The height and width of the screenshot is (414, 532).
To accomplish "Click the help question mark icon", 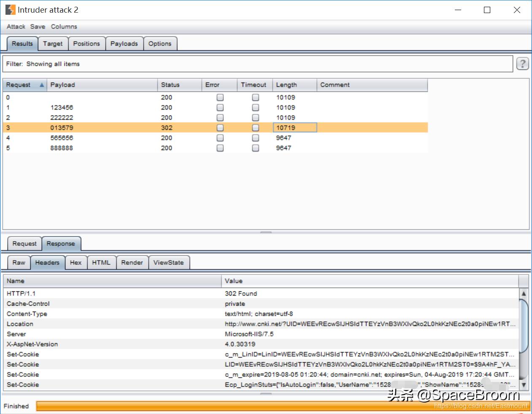I will (522, 64).
